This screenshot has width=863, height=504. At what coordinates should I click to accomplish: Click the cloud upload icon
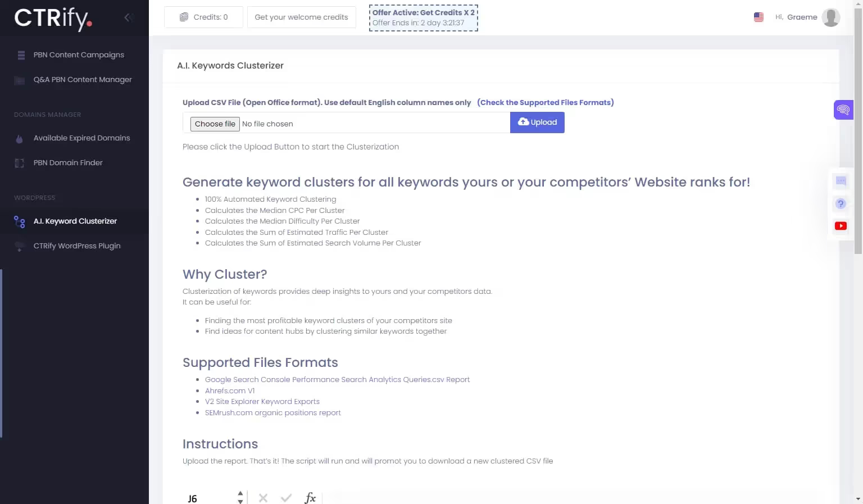(x=523, y=121)
